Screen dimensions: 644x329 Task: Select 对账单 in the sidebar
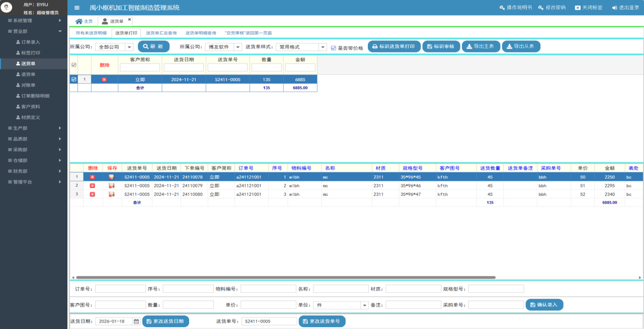(x=28, y=85)
